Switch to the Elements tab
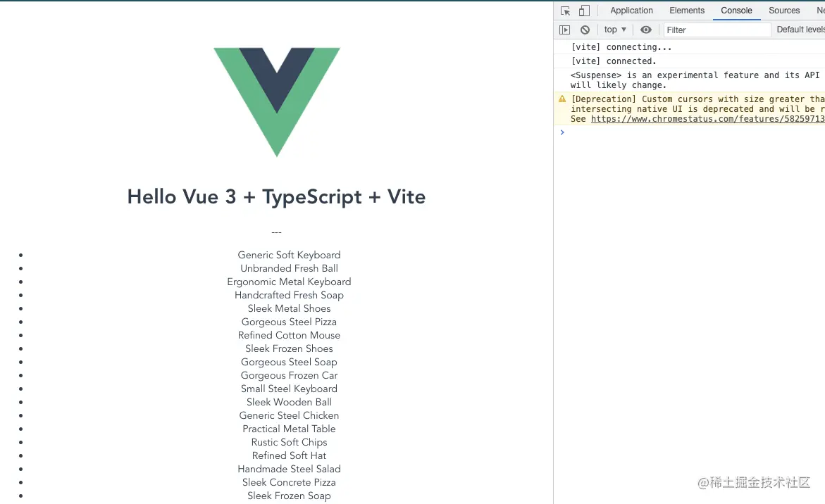Viewport: 825px width, 504px height. pyautogui.click(x=687, y=11)
